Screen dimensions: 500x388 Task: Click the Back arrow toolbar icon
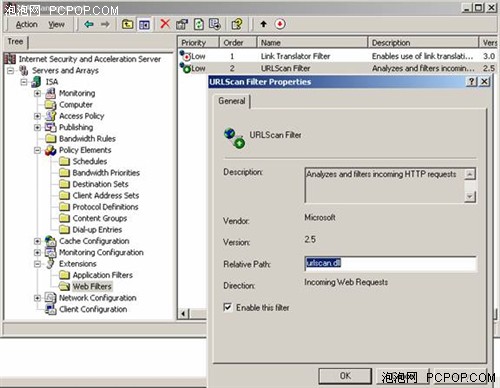point(89,24)
